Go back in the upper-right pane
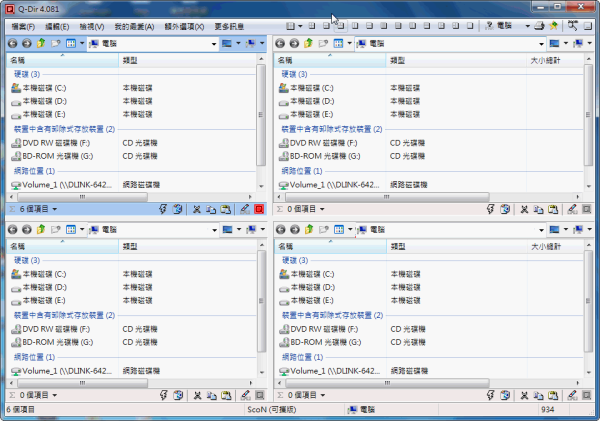The image size is (600, 421). [x=280, y=44]
